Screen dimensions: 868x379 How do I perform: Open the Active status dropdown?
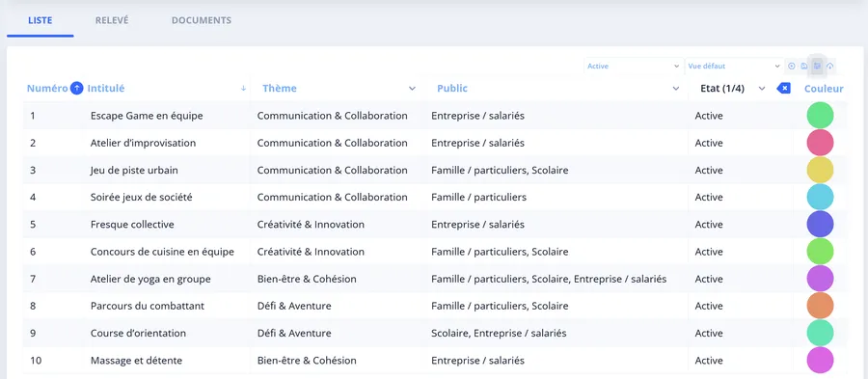(x=634, y=66)
